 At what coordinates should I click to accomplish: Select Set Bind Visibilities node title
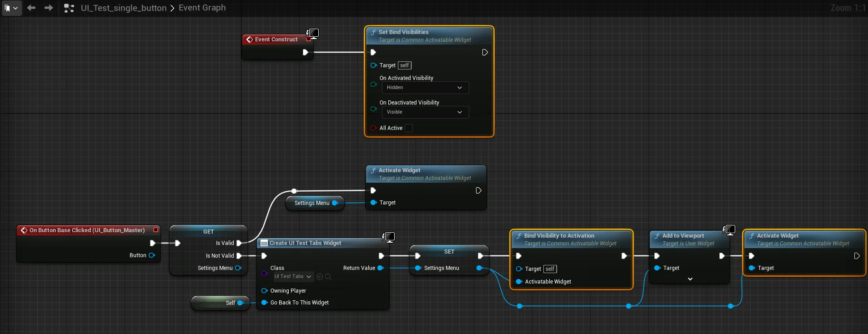(x=403, y=32)
